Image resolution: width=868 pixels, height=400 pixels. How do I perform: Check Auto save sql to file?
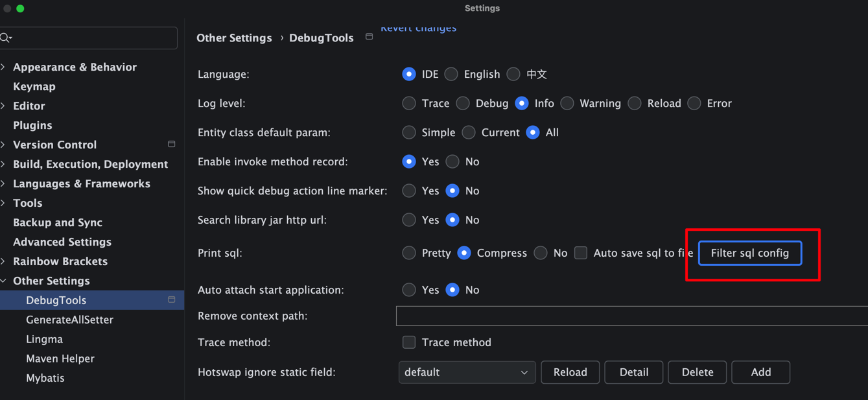point(580,253)
